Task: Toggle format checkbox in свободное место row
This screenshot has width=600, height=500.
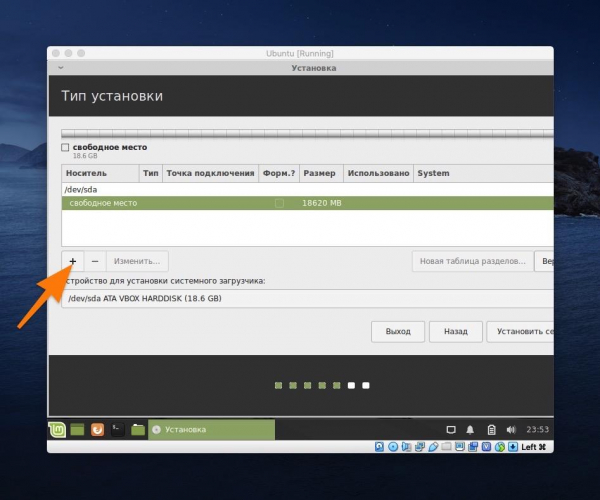Action: [x=279, y=203]
